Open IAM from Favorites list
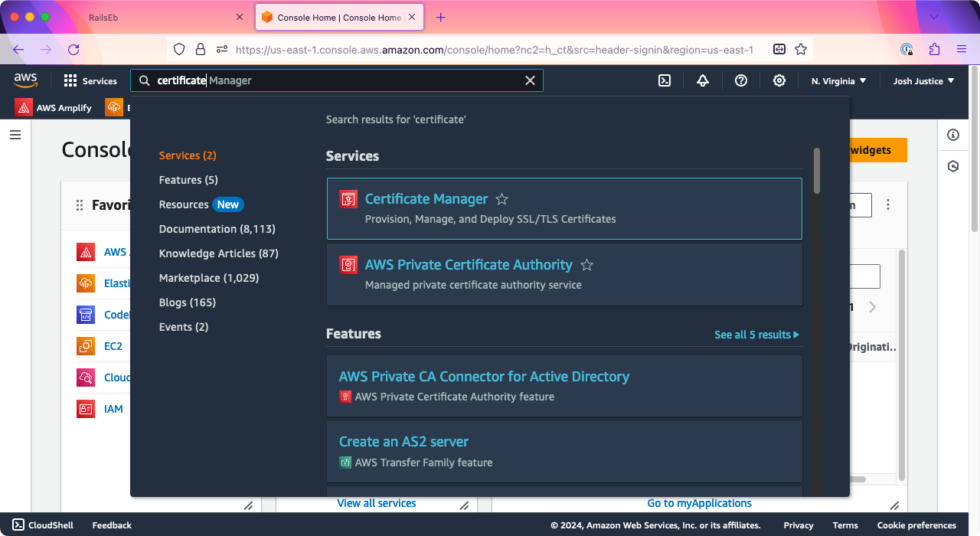This screenshot has height=536, width=980. 113,409
